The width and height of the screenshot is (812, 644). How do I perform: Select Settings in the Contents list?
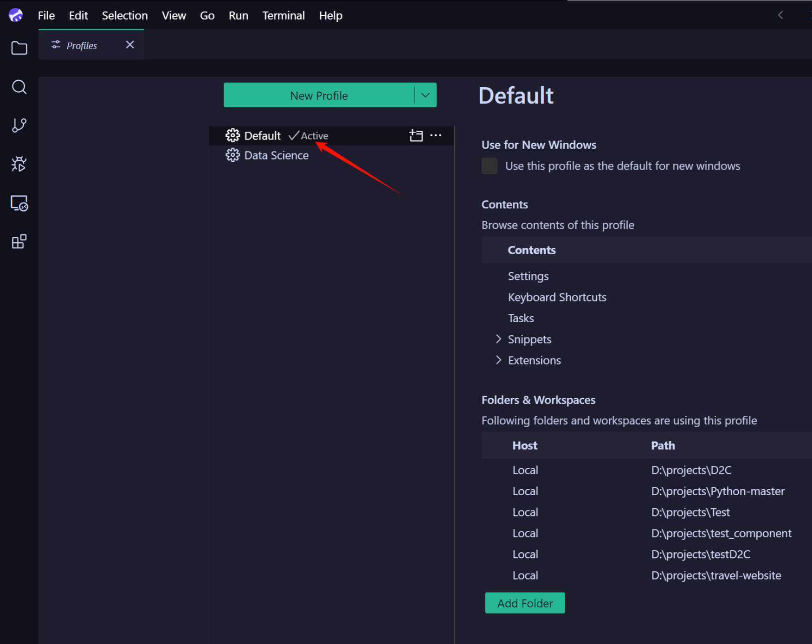coord(528,275)
